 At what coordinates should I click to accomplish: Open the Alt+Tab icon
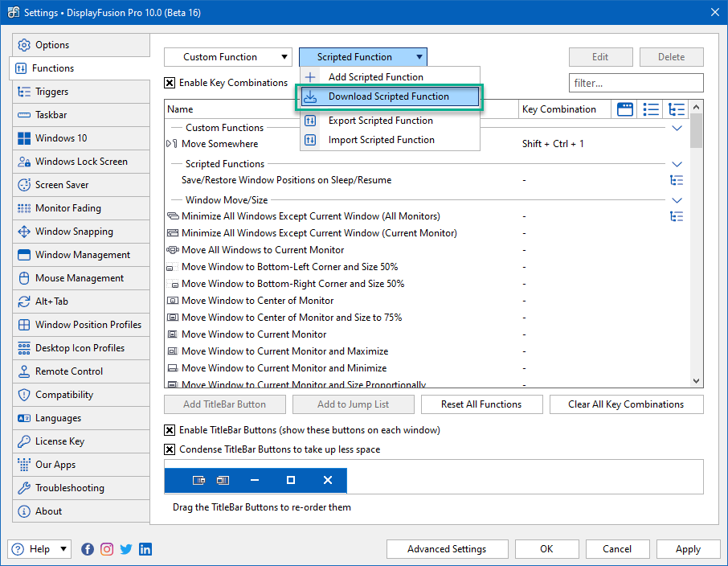pos(23,301)
